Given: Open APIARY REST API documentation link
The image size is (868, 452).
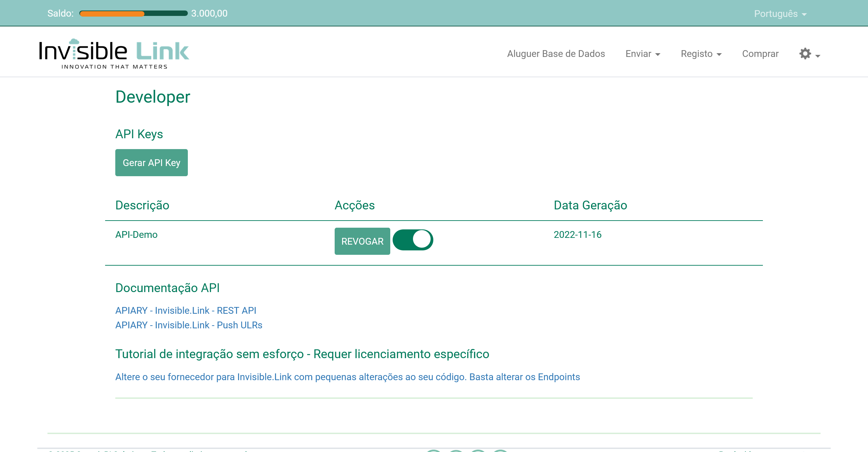Looking at the screenshot, I should pos(185,310).
